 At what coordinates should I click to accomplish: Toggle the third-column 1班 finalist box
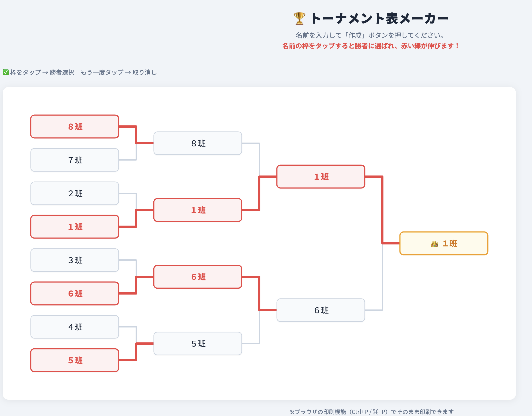coord(321,177)
